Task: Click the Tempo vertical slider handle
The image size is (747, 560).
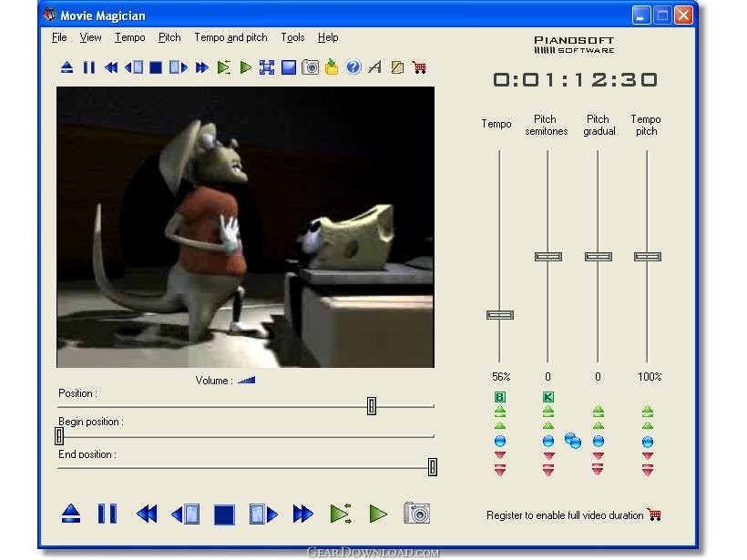Action: 500,315
